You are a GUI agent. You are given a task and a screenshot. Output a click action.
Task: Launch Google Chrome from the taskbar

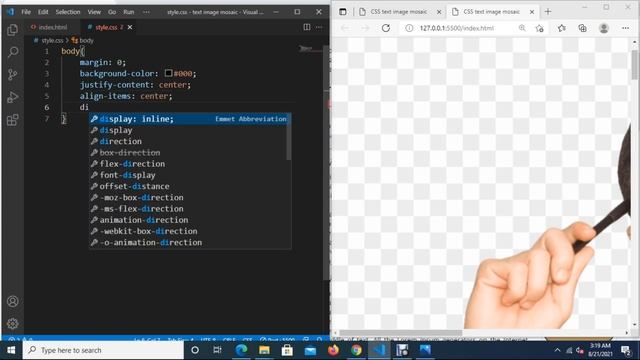(356, 350)
